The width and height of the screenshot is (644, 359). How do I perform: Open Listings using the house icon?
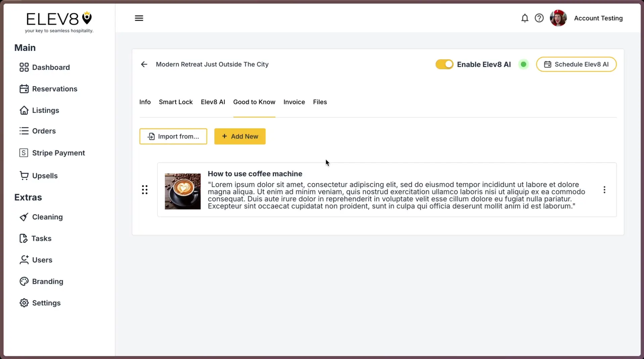24,110
